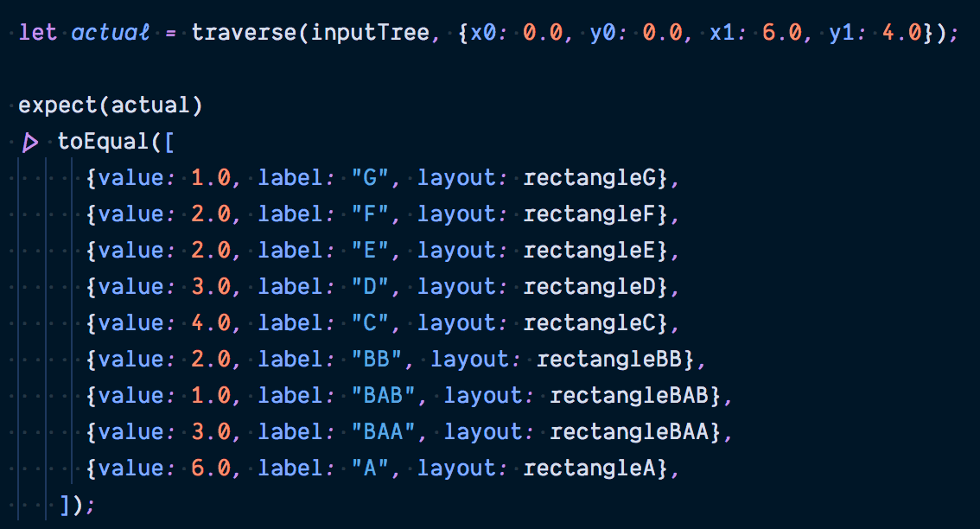Click the value 6.0 in the A row
This screenshot has height=529, width=980.
click(x=211, y=468)
